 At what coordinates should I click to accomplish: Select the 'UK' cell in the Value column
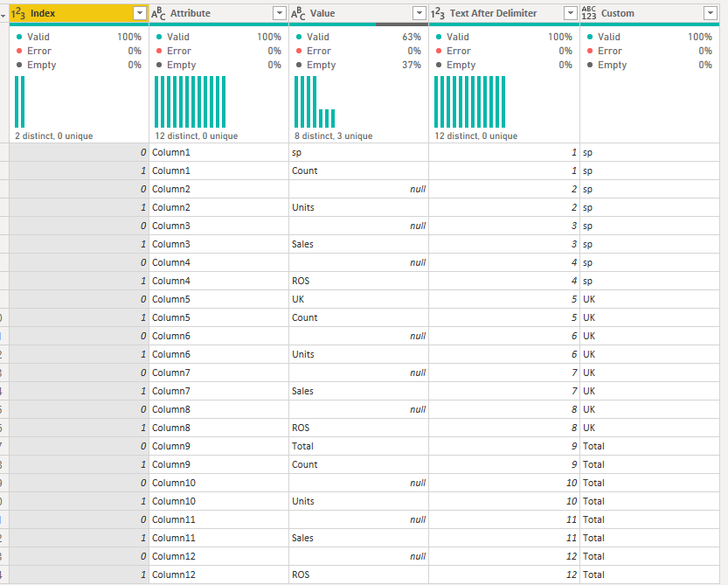pos(358,299)
